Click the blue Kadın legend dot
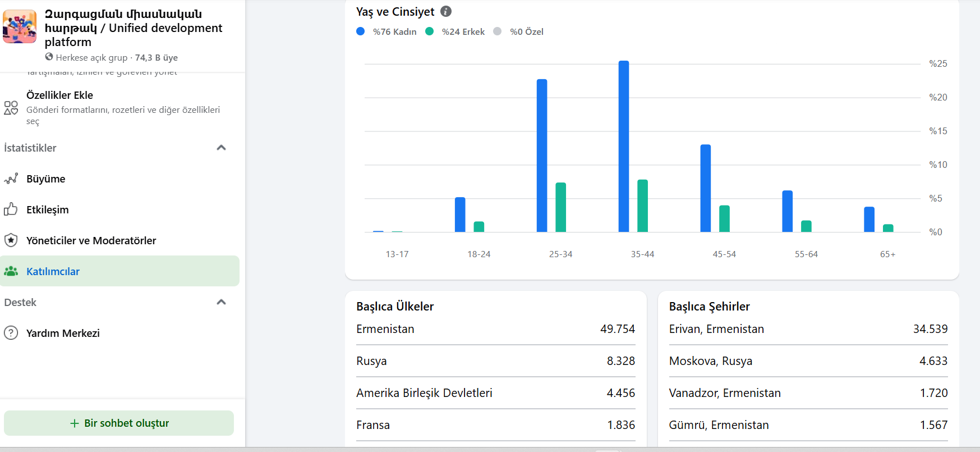The height and width of the screenshot is (452, 980). pyautogui.click(x=361, y=31)
